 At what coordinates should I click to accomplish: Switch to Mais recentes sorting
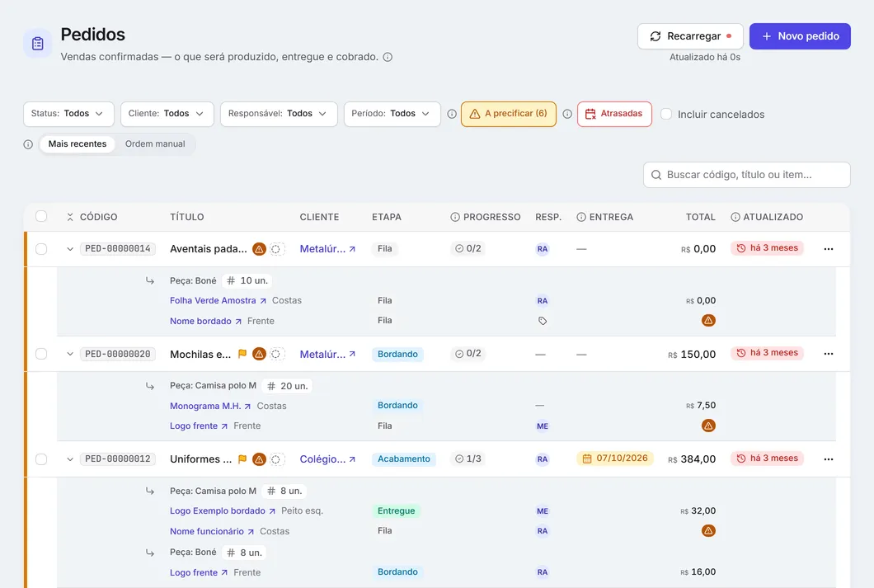pyautogui.click(x=78, y=143)
